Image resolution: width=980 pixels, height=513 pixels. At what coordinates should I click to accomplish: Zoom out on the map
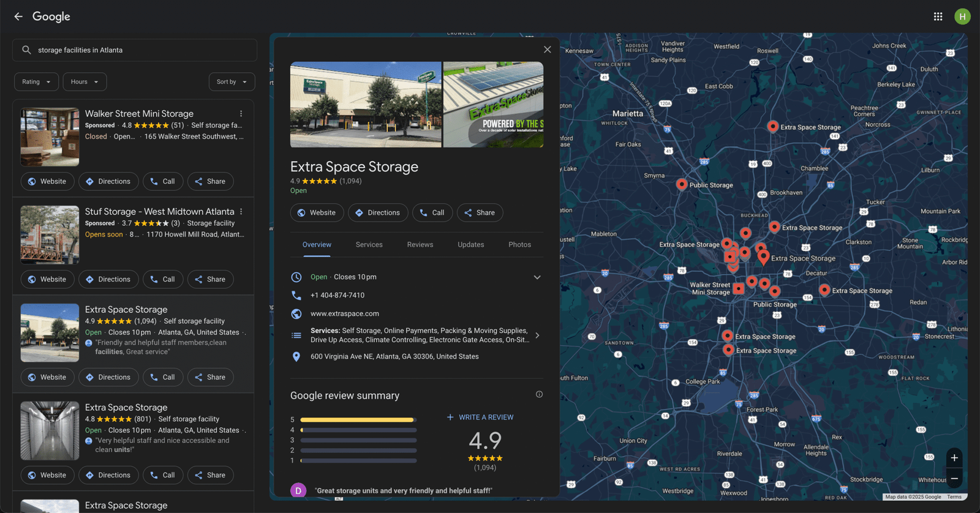[x=954, y=479]
